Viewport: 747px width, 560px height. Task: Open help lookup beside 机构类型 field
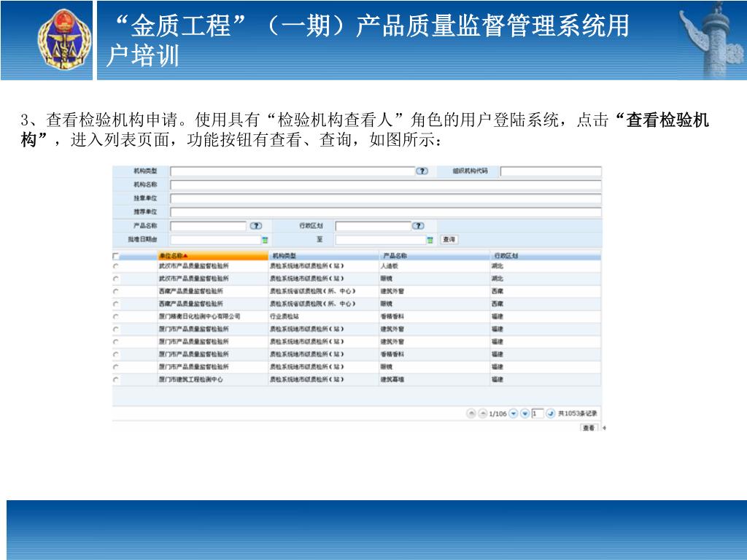[x=422, y=171]
